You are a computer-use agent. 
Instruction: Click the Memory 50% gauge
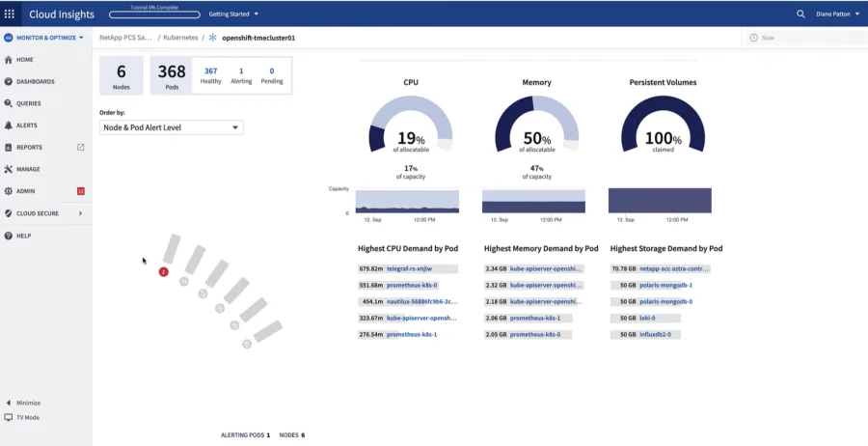click(536, 125)
